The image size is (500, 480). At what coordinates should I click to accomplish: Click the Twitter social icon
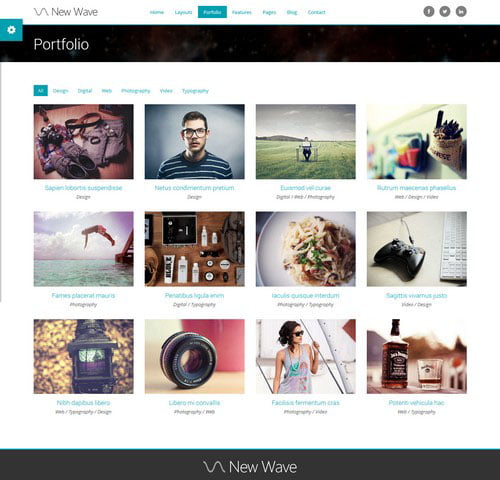445,12
